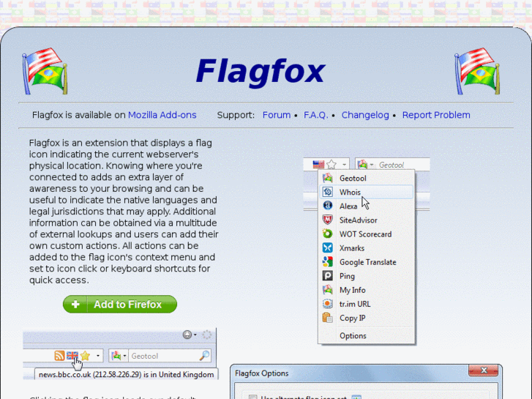Click the Whois lookup icon
532x399 pixels.
coord(327,192)
